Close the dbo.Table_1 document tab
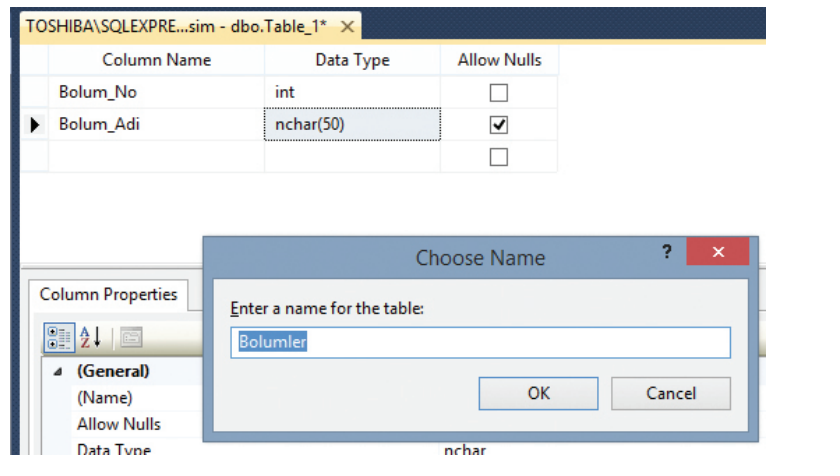 click(x=347, y=27)
